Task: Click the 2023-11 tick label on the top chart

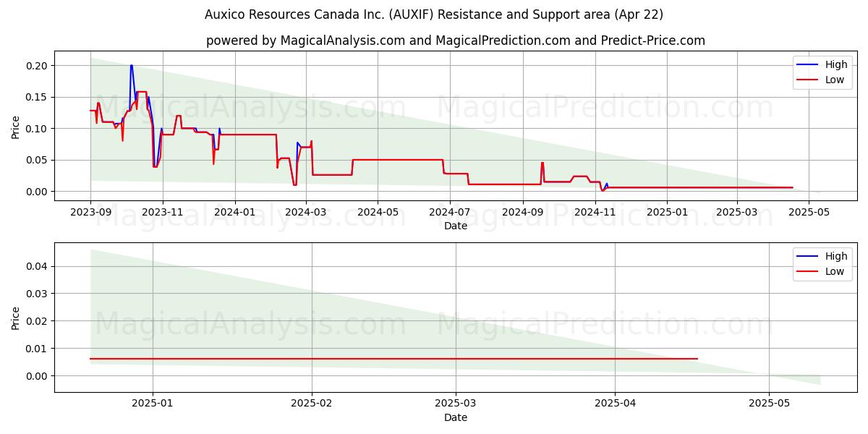Action: [162, 212]
